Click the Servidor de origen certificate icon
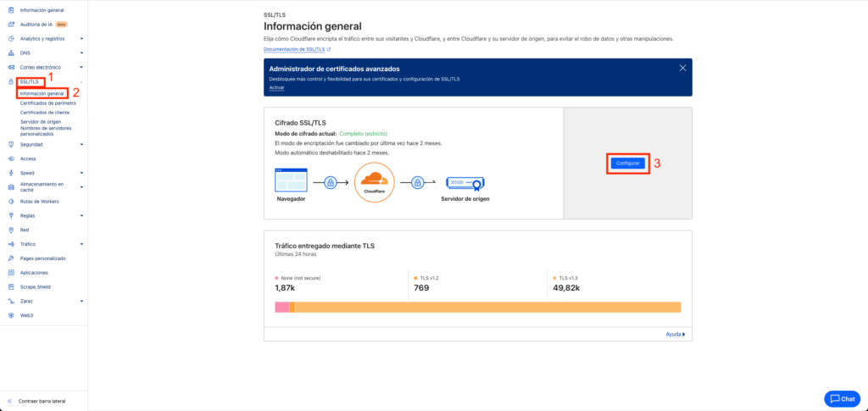The height and width of the screenshot is (411, 868). tap(465, 184)
